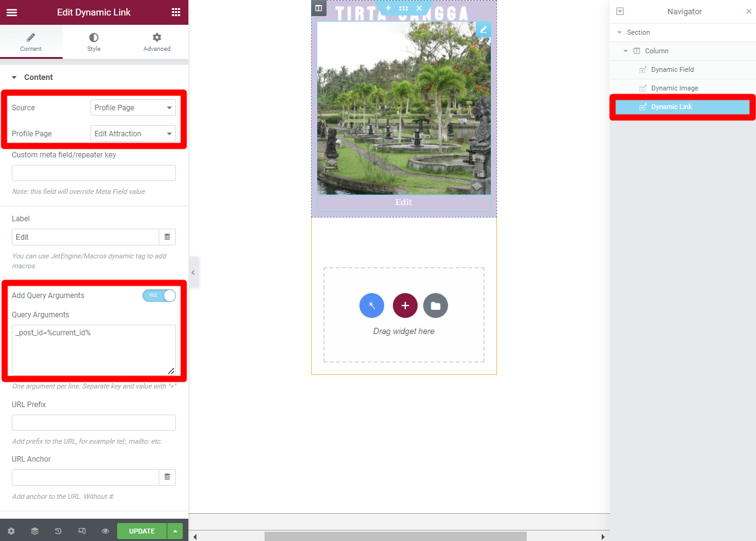Click the URL Prefix input field
The width and height of the screenshot is (756, 541).
coord(94,423)
